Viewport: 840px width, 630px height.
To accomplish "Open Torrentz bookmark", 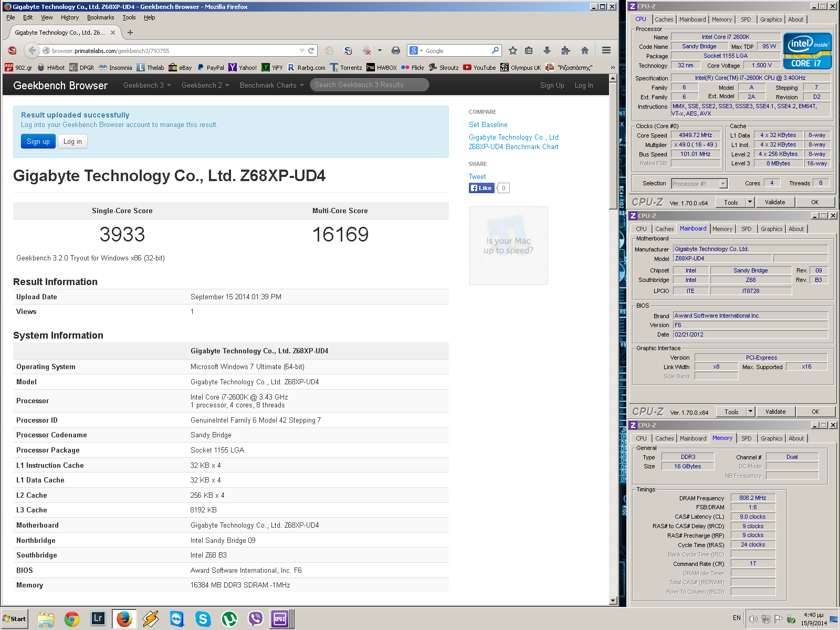I will [x=346, y=68].
